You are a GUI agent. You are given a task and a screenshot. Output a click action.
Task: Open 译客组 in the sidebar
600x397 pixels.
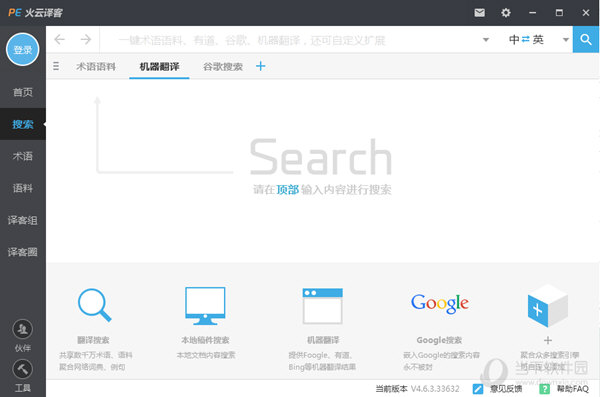23,220
